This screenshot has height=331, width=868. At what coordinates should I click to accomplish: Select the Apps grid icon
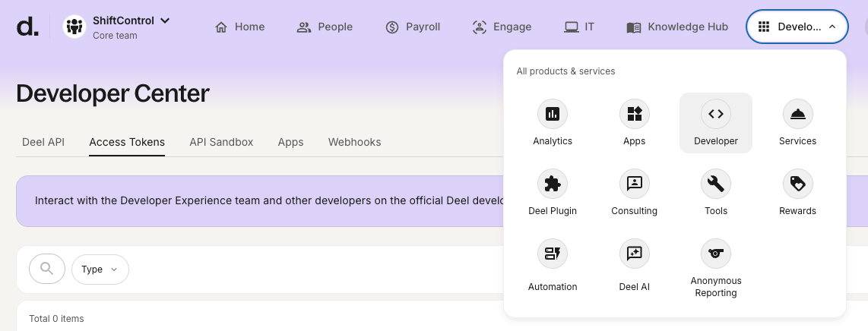[x=634, y=115]
